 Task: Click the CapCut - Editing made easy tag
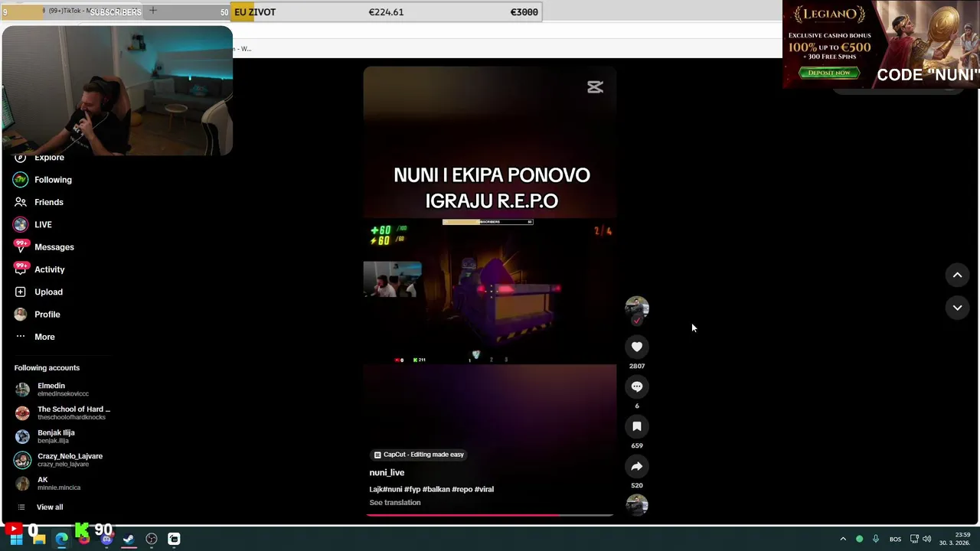[418, 455]
